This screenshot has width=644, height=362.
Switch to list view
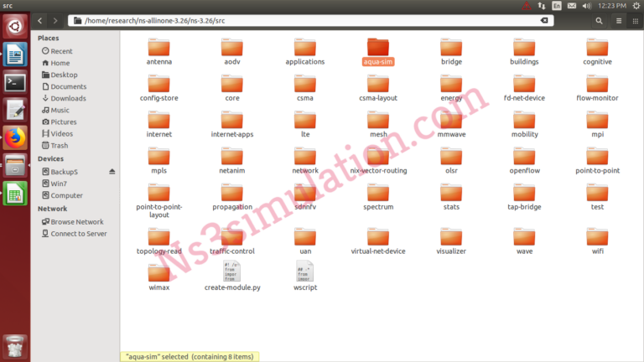(620, 20)
